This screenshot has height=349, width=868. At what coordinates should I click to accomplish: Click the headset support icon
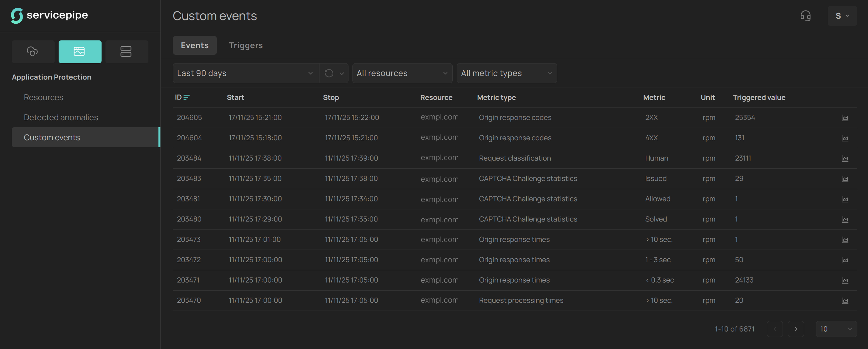click(805, 16)
